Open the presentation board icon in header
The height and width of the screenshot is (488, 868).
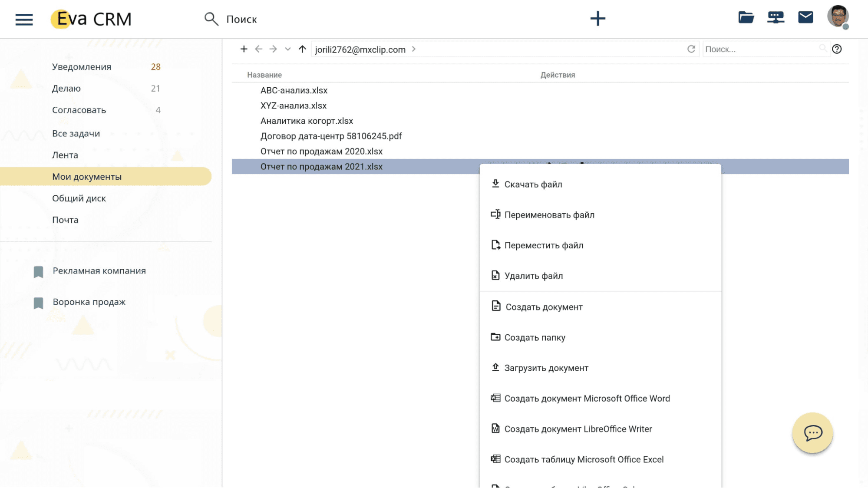click(776, 17)
